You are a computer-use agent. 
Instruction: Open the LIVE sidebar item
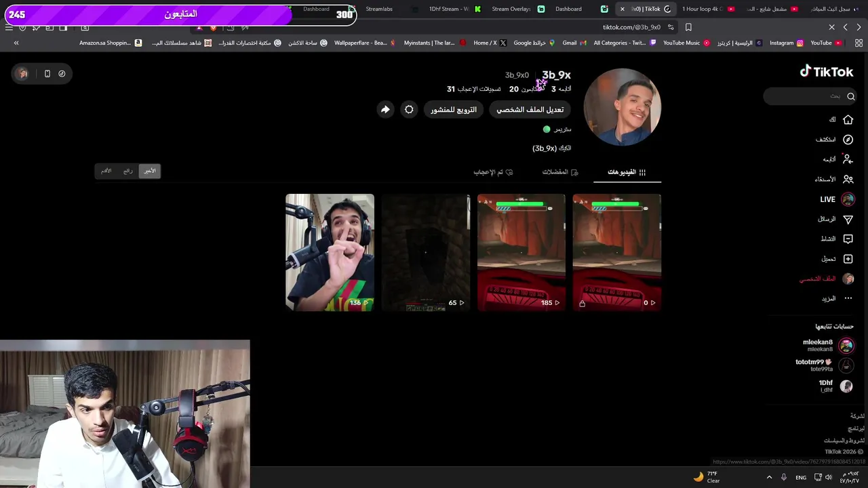click(837, 199)
